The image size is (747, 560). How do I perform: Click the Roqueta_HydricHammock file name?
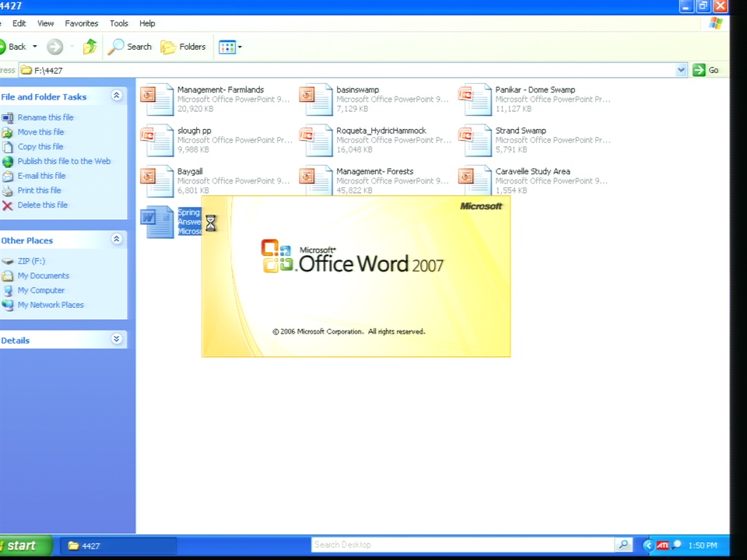(381, 131)
